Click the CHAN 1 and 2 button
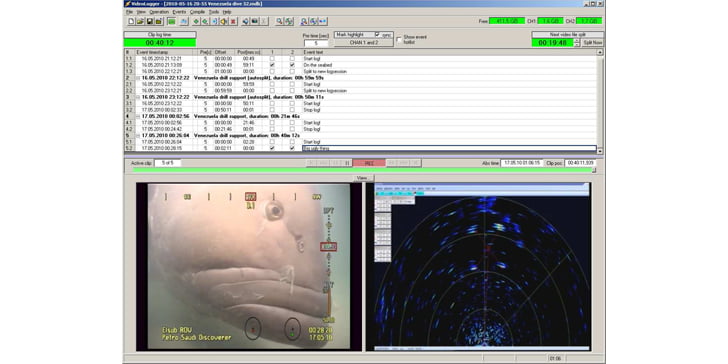Image resolution: width=728 pixels, height=364 pixels. tap(364, 43)
